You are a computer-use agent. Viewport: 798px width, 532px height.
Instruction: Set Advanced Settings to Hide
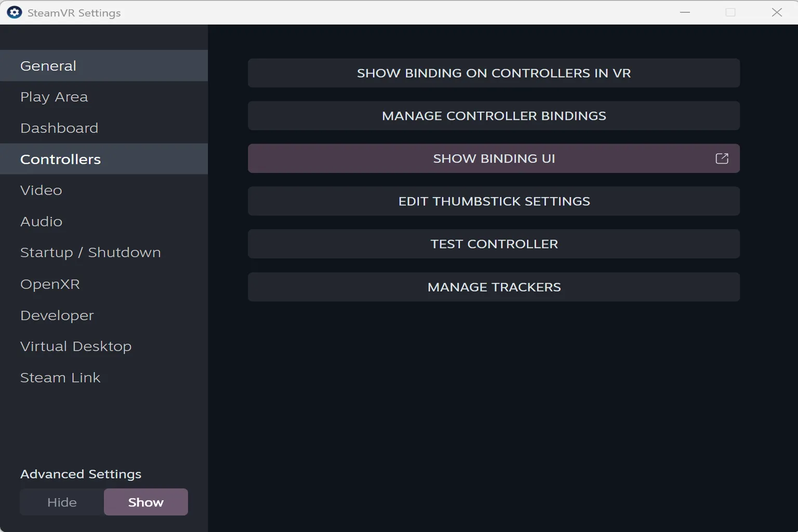click(x=62, y=502)
